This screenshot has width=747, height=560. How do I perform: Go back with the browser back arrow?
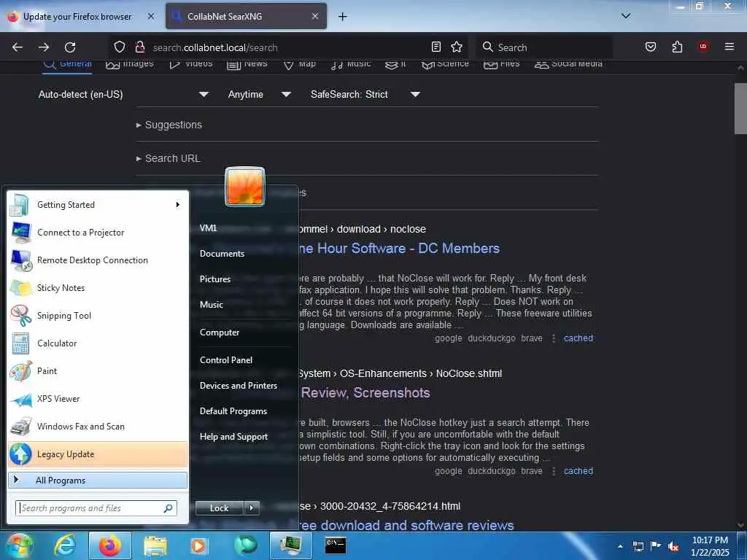pyautogui.click(x=18, y=47)
